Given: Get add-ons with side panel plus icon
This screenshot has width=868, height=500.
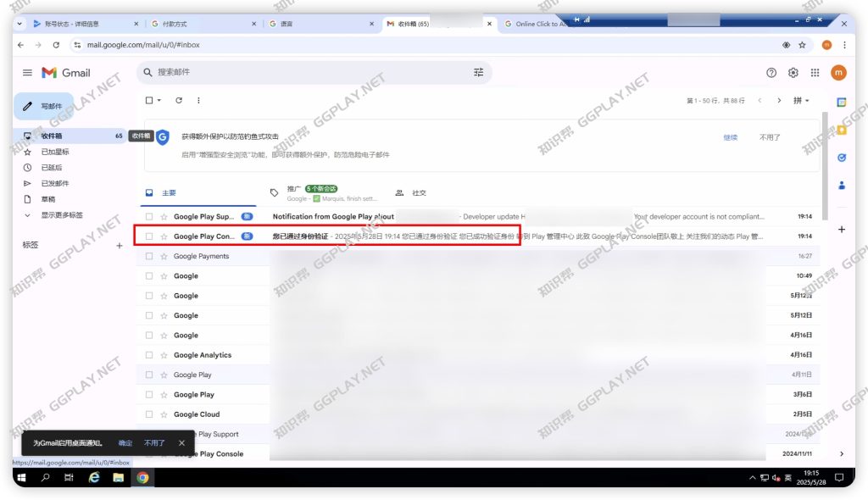Looking at the screenshot, I should pos(842,229).
